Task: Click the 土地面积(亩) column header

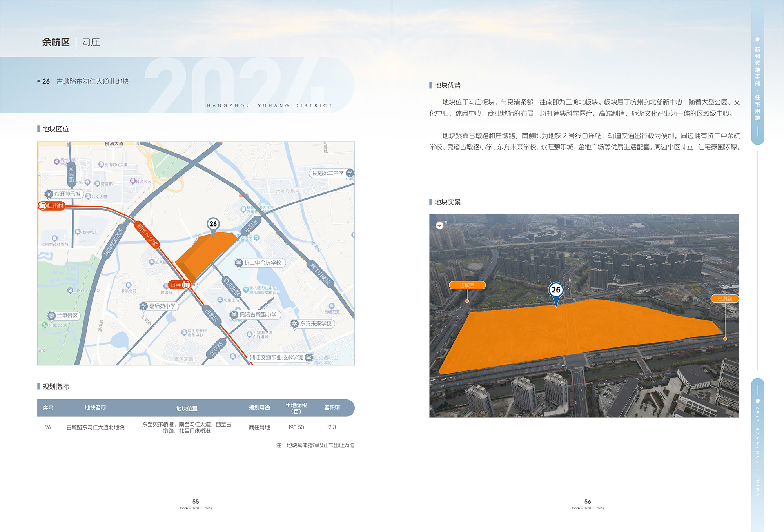Action: pos(296,408)
